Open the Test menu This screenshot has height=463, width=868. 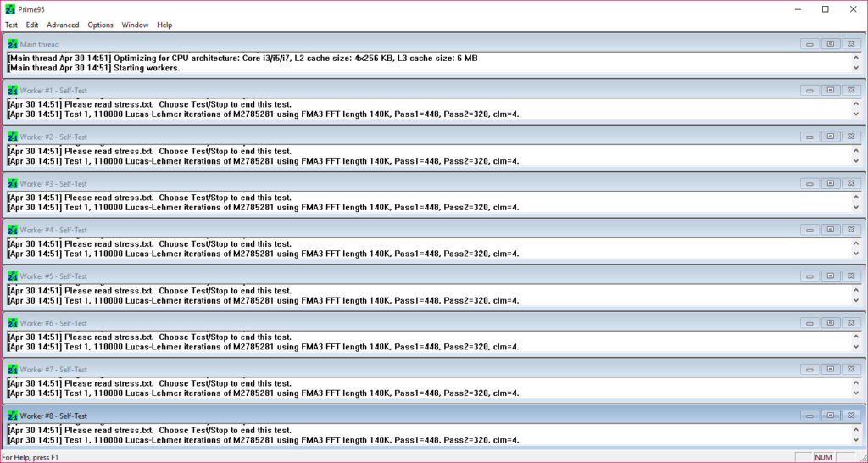11,25
